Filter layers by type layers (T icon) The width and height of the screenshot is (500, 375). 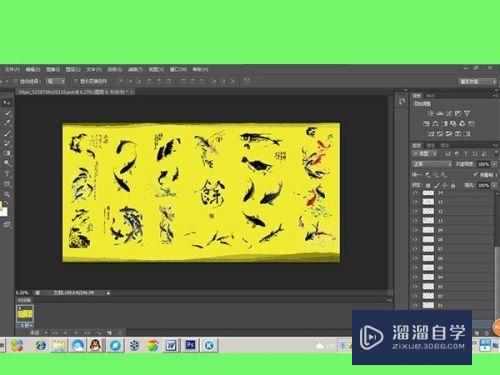pyautogui.click(x=466, y=154)
